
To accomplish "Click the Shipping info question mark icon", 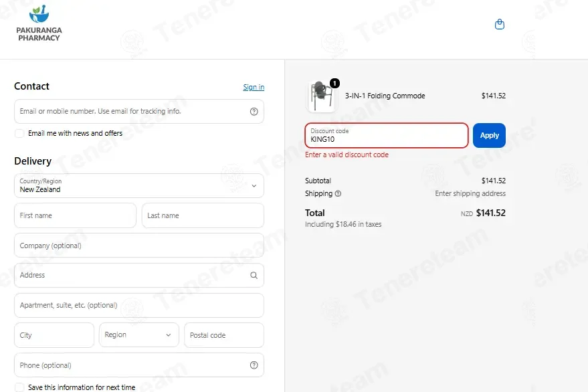I will pyautogui.click(x=338, y=193).
